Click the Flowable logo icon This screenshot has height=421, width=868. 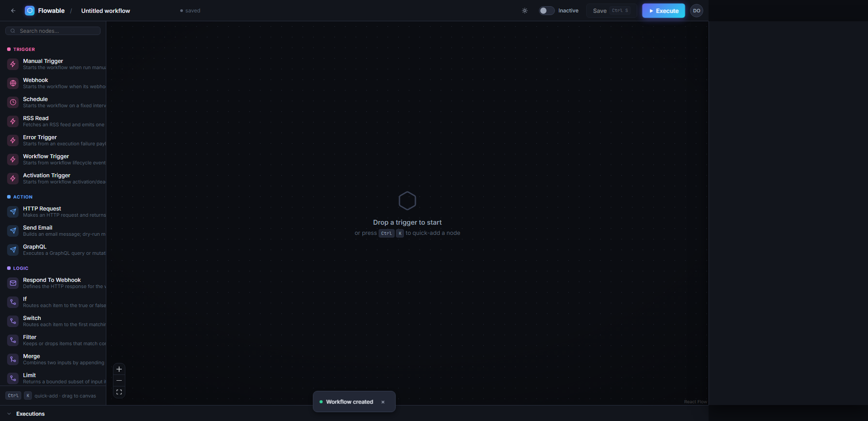(30, 11)
